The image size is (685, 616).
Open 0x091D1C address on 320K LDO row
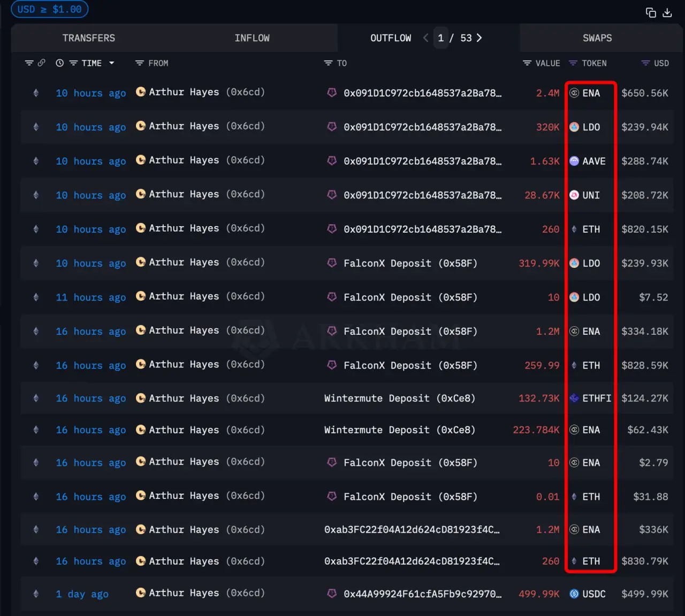click(x=423, y=127)
